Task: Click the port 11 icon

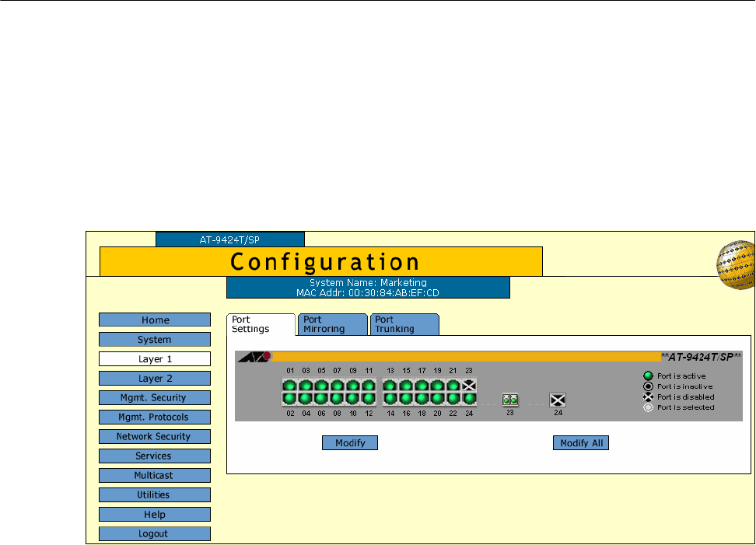Action: click(x=368, y=386)
